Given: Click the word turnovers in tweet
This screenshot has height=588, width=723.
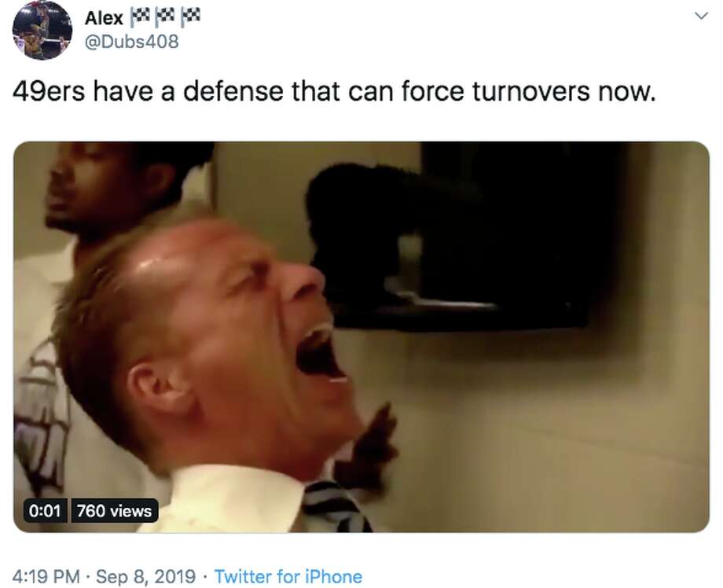Looking at the screenshot, I should 530,91.
